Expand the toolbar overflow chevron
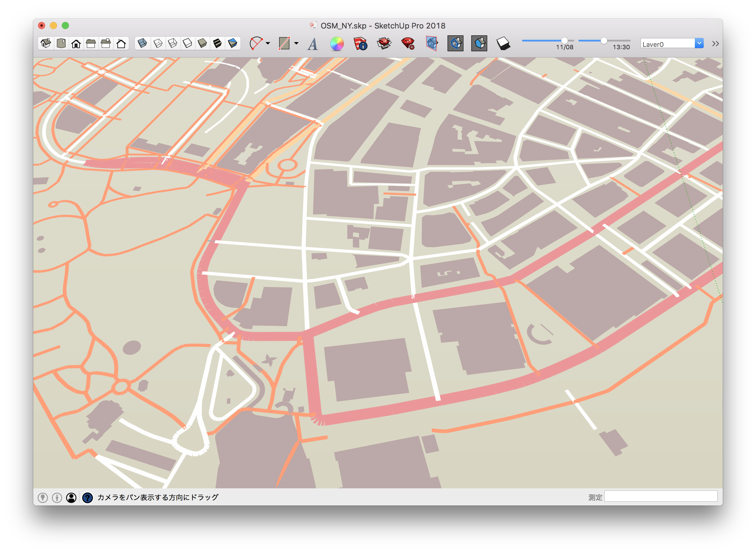 click(x=716, y=44)
